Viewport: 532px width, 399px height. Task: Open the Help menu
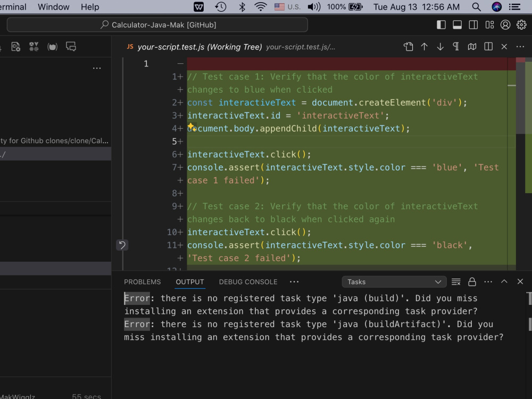[x=90, y=7]
